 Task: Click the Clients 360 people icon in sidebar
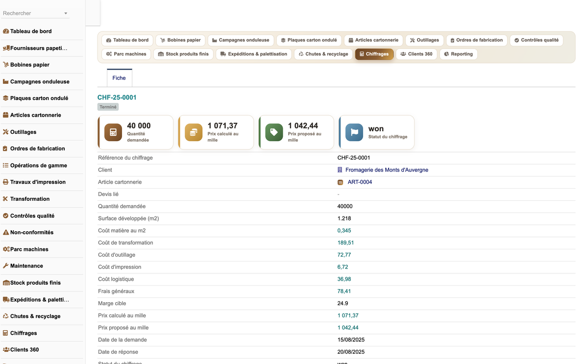point(6,350)
